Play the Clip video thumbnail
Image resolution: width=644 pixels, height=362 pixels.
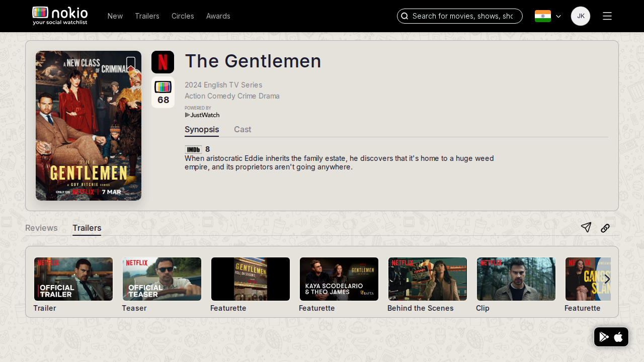[x=516, y=279]
